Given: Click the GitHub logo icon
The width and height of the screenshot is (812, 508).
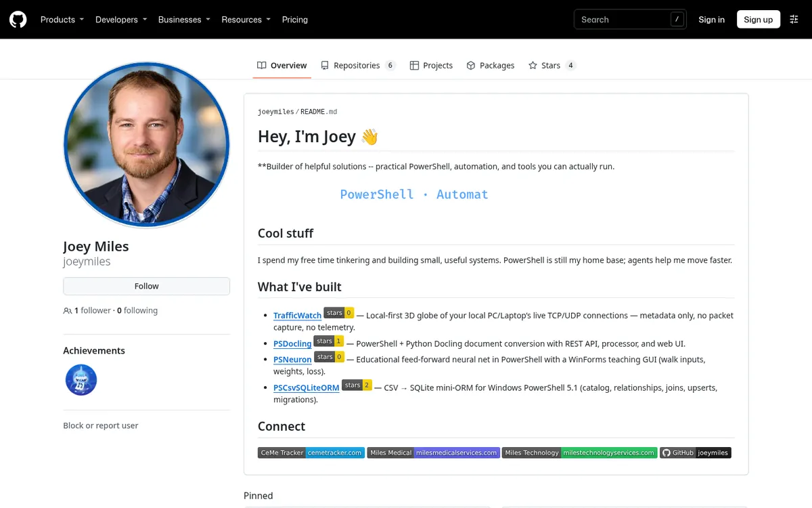Looking at the screenshot, I should [x=18, y=20].
